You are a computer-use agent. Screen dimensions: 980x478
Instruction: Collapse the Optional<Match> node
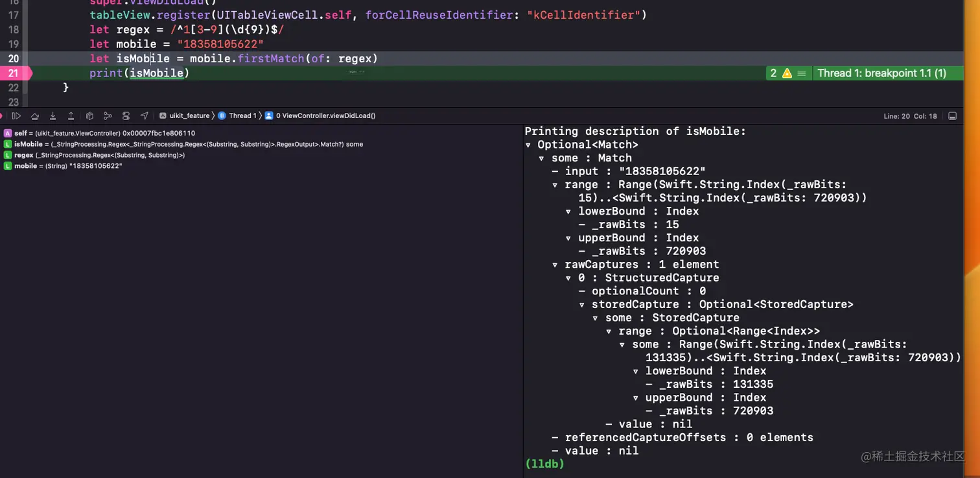click(529, 145)
